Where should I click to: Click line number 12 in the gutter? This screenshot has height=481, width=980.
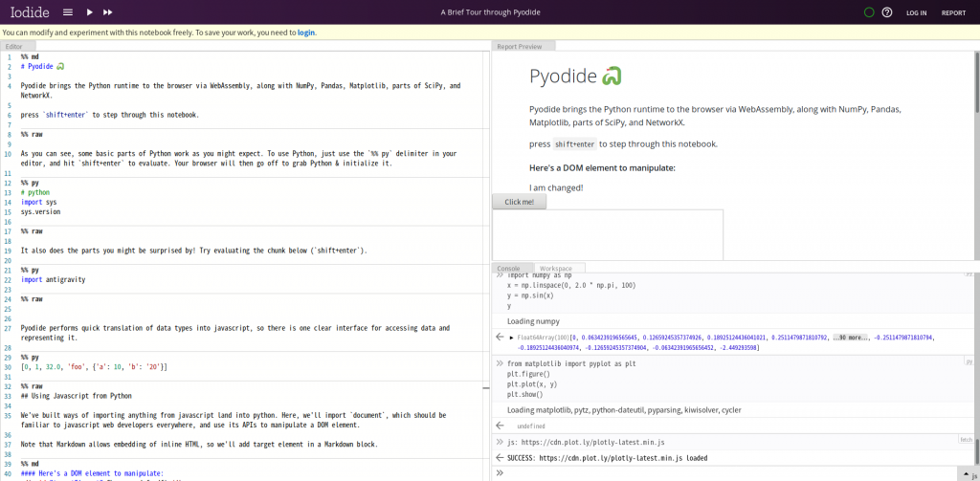pos(9,184)
